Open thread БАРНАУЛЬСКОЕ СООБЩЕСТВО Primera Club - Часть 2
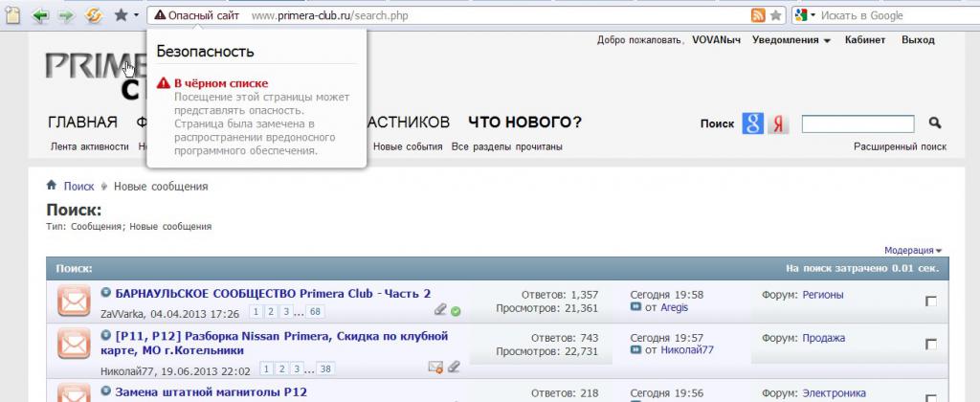 273,293
